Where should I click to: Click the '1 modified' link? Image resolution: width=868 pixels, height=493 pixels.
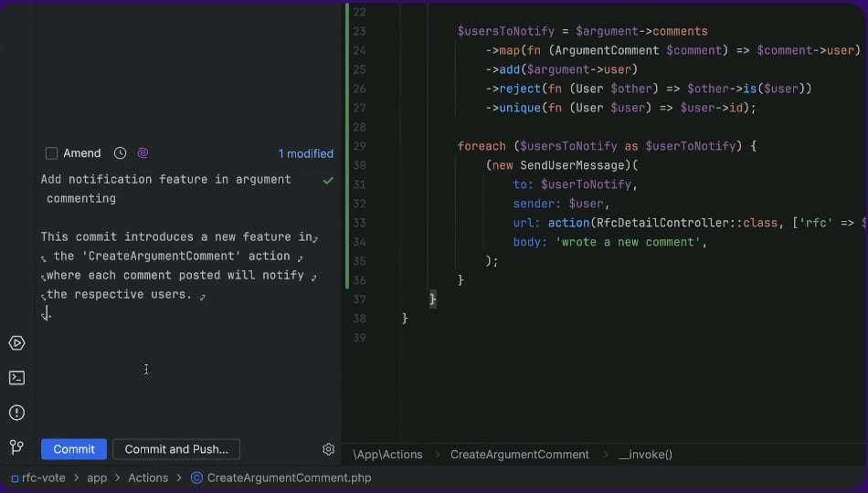click(305, 153)
